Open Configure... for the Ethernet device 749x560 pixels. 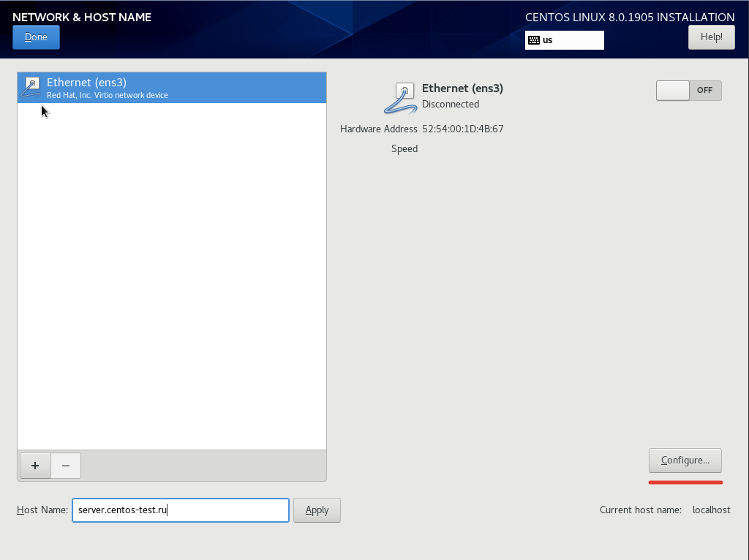coord(685,461)
